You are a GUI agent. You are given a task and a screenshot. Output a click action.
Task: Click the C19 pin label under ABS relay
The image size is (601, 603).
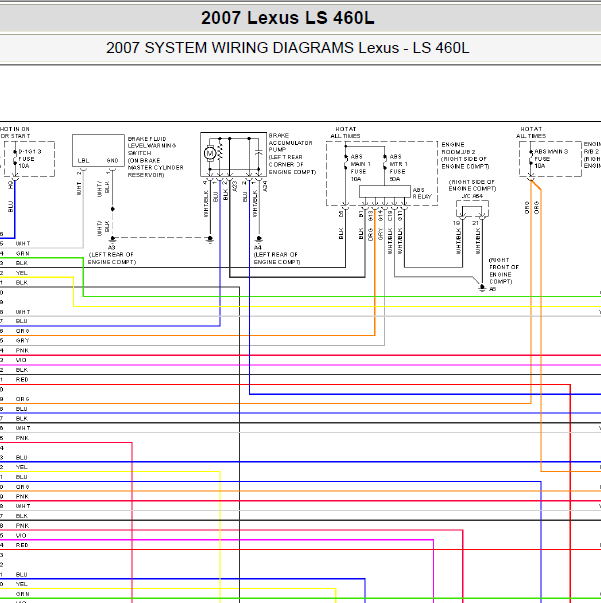(x=390, y=215)
